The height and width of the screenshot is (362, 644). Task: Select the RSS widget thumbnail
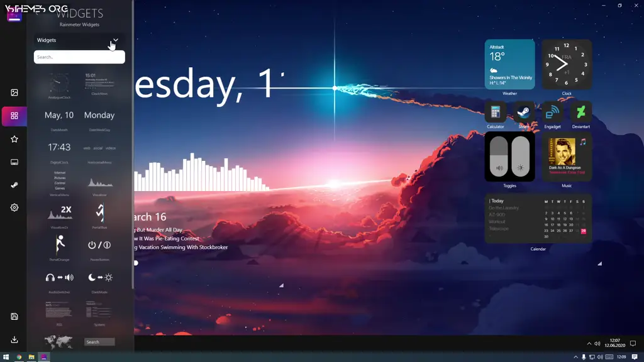click(x=60, y=310)
